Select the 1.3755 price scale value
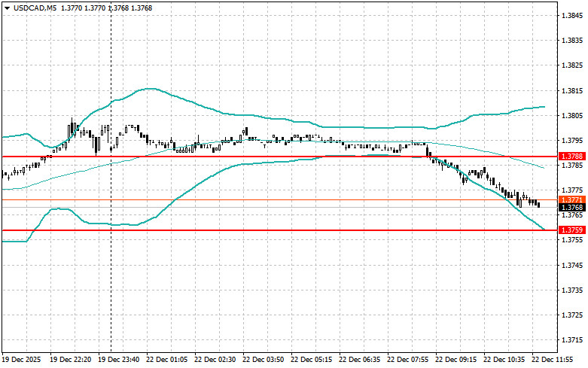The height and width of the screenshot is (368, 588). (x=572, y=240)
